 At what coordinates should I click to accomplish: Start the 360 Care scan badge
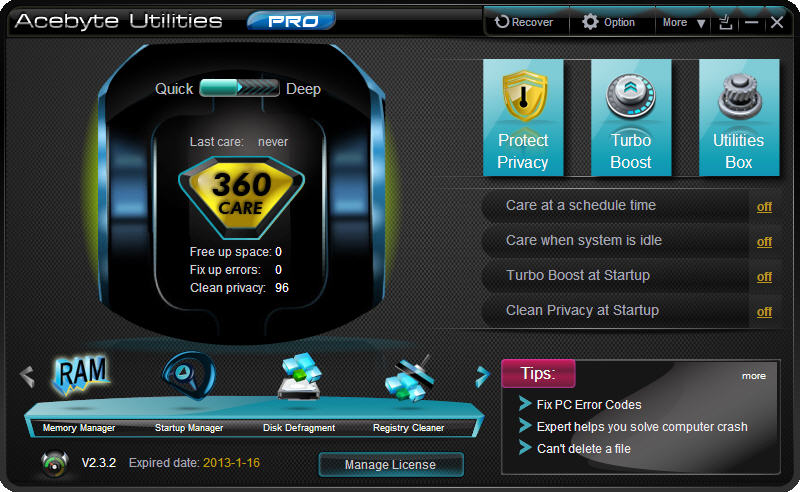(241, 197)
